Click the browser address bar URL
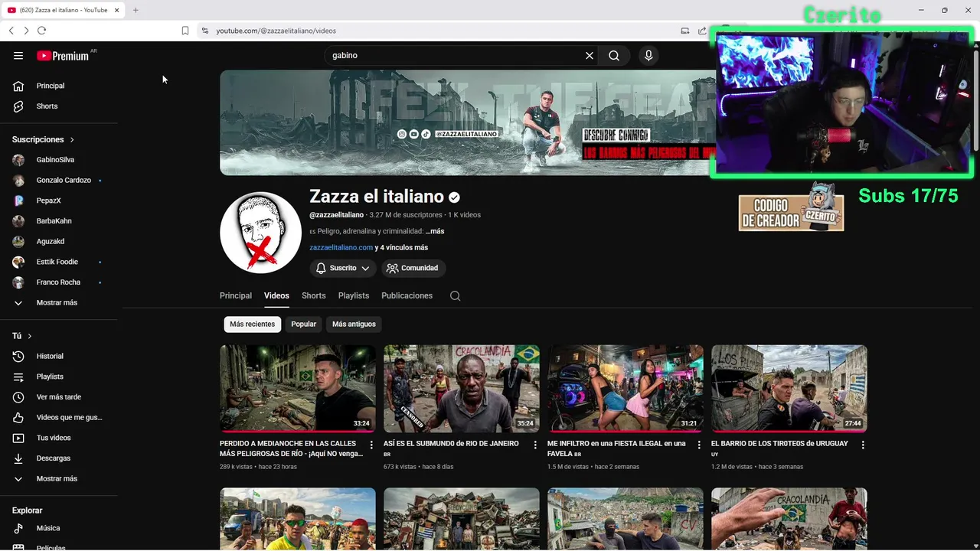The image size is (980, 551). pos(276,31)
